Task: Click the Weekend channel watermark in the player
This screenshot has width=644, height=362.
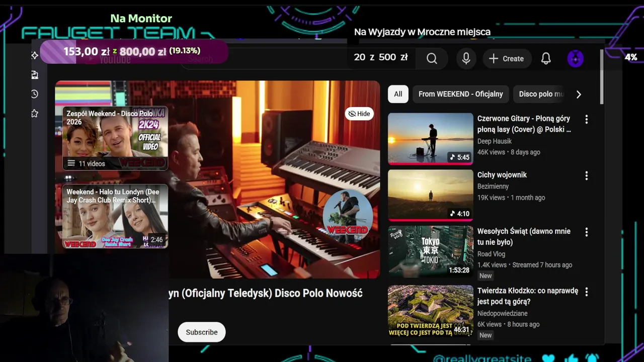Action: [x=348, y=216]
